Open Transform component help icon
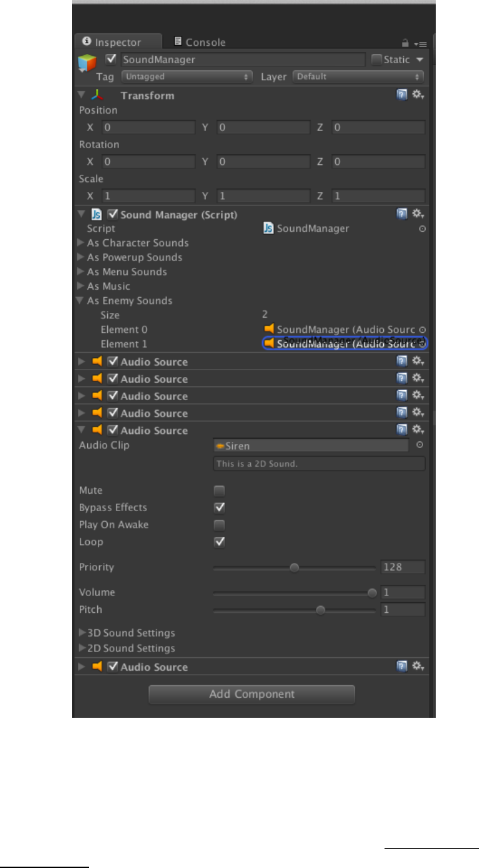This screenshot has height=868, width=479. 402,95
